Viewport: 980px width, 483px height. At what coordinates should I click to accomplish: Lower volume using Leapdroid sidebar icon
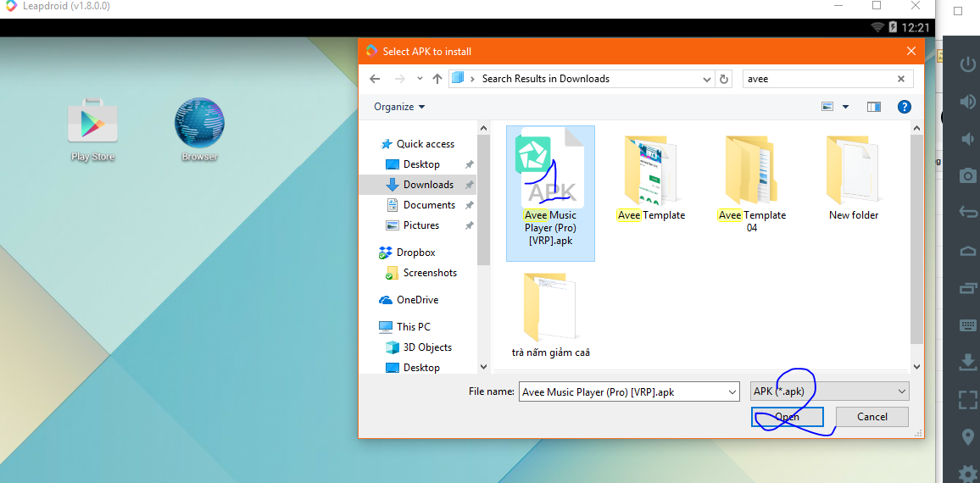point(967,139)
